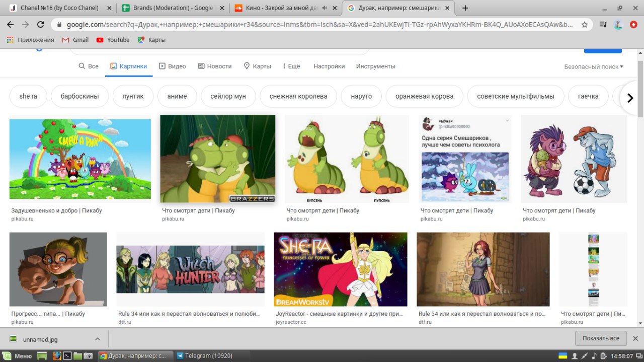Select the 'лунтик' suggestion chip
The image size is (644, 362).
(x=133, y=96)
